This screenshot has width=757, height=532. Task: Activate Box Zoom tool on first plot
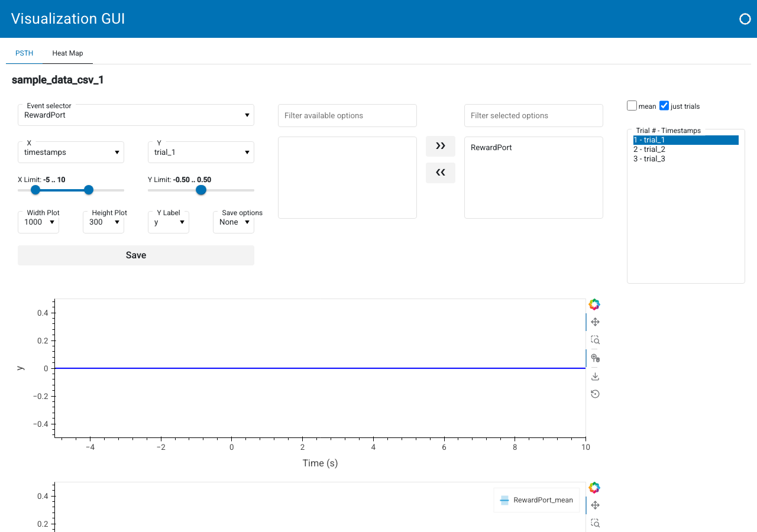click(595, 340)
